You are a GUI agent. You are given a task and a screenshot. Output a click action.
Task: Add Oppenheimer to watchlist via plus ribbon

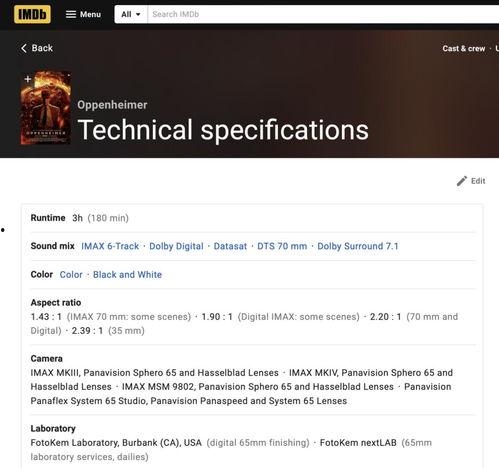pos(28,79)
